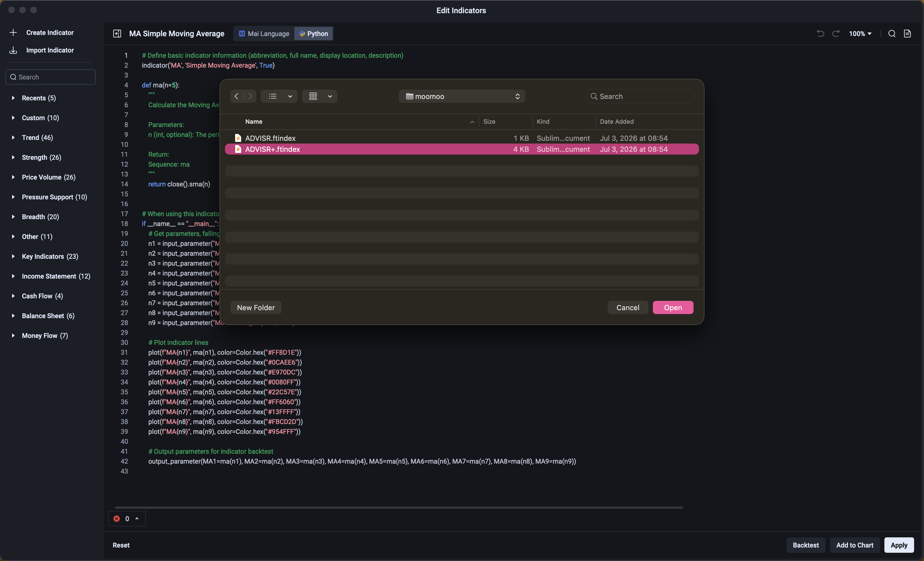Expand the error panel arrow
This screenshot has width=924, height=561.
[137, 518]
